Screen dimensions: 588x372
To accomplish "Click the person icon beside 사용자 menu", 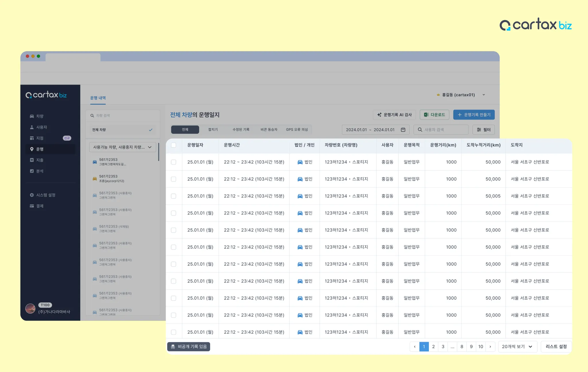I will [32, 127].
